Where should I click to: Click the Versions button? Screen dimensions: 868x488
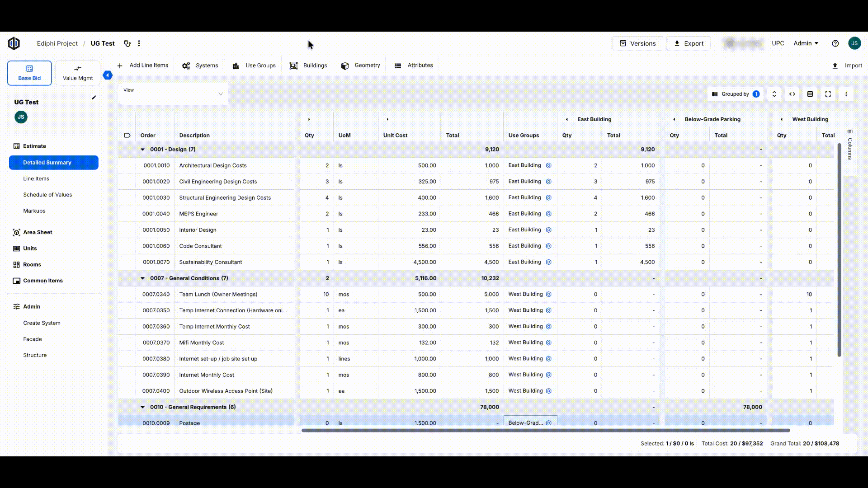coord(637,43)
